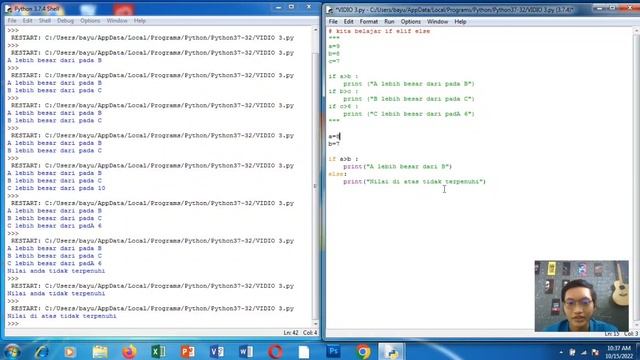Open the File Explorer folder icon on taskbar
640x360 pixels.
pos(100,351)
